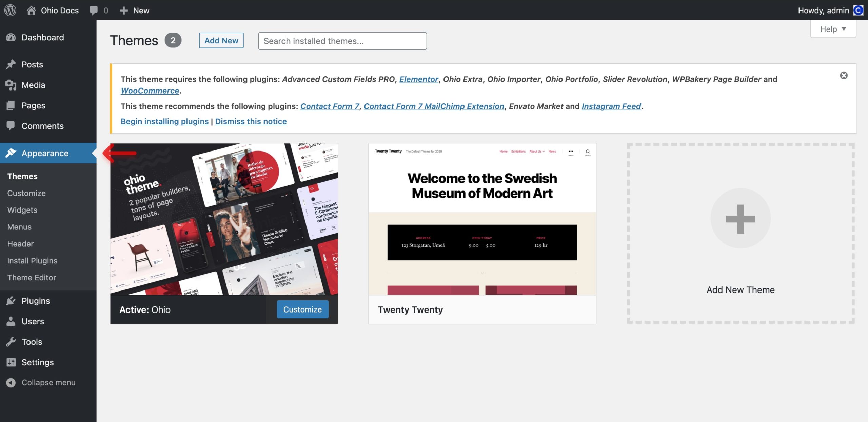The width and height of the screenshot is (868, 422).
Task: Open Users section
Action: (33, 321)
